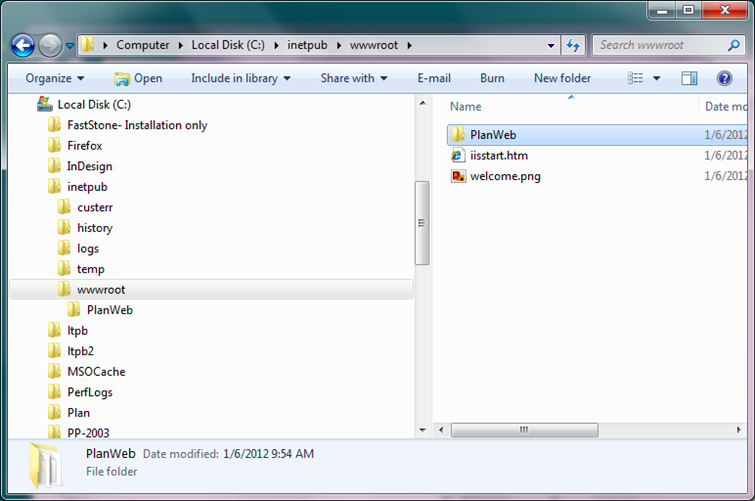The width and height of the screenshot is (755, 501).
Task: Select the InDesign folder
Action: pyautogui.click(x=90, y=166)
